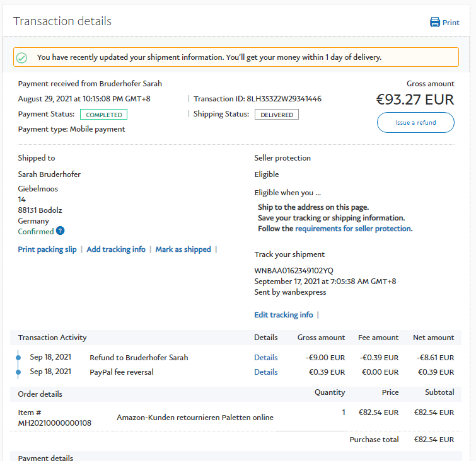Image resolution: width=476 pixels, height=461 pixels.
Task: Click the COMPLETED payment status badge
Action: (103, 115)
